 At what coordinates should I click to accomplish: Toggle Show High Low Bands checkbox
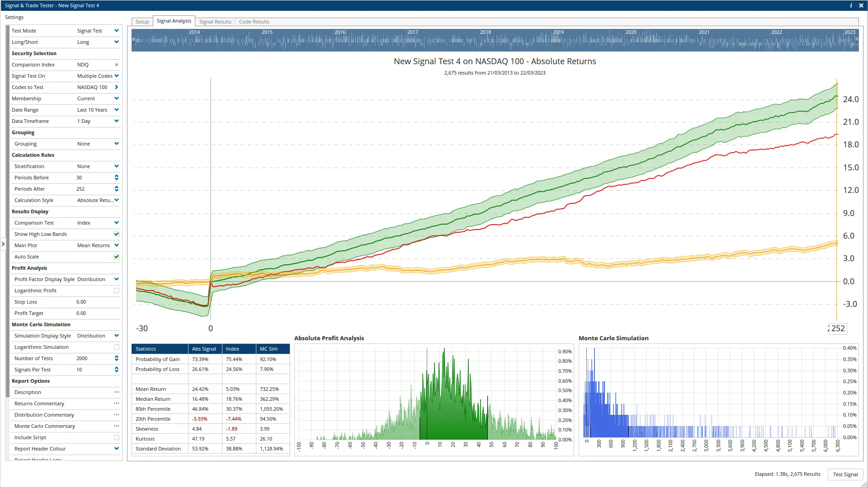tap(117, 234)
